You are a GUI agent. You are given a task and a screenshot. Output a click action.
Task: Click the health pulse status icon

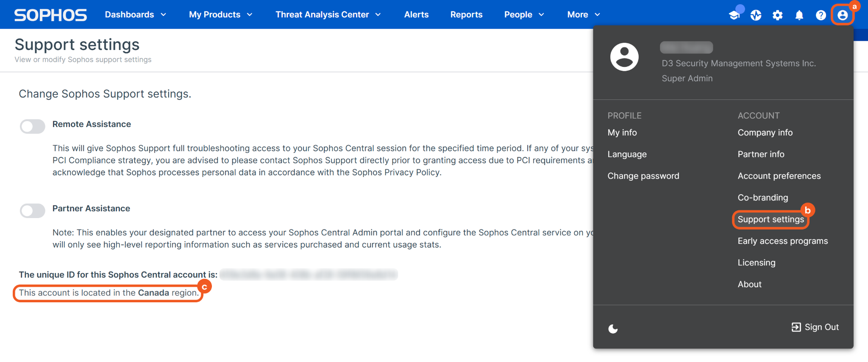click(756, 15)
